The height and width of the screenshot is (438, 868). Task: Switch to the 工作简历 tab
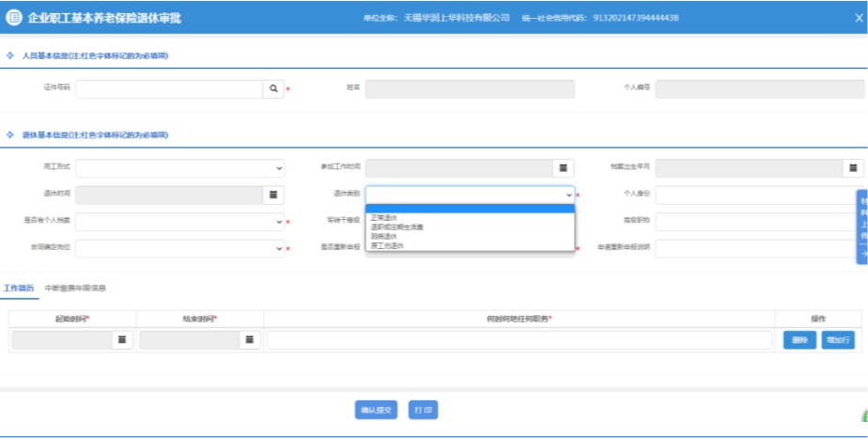pyautogui.click(x=18, y=288)
